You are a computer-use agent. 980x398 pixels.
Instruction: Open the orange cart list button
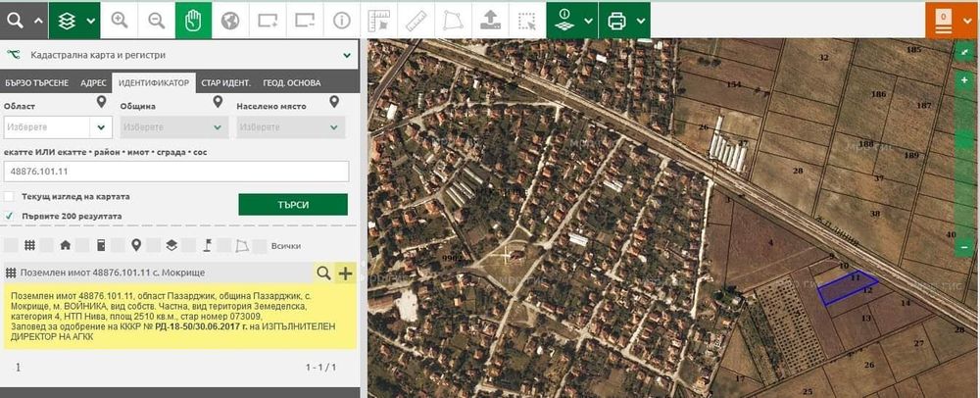point(943,21)
